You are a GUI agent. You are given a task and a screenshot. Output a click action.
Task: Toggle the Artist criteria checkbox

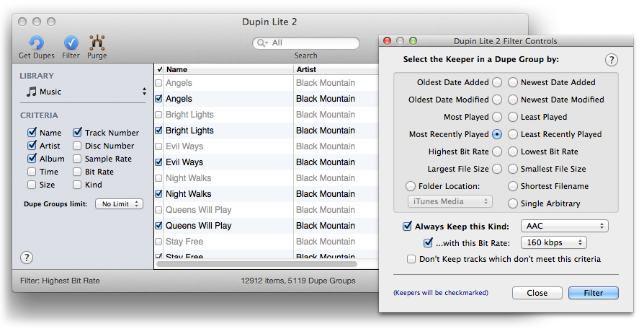[32, 146]
